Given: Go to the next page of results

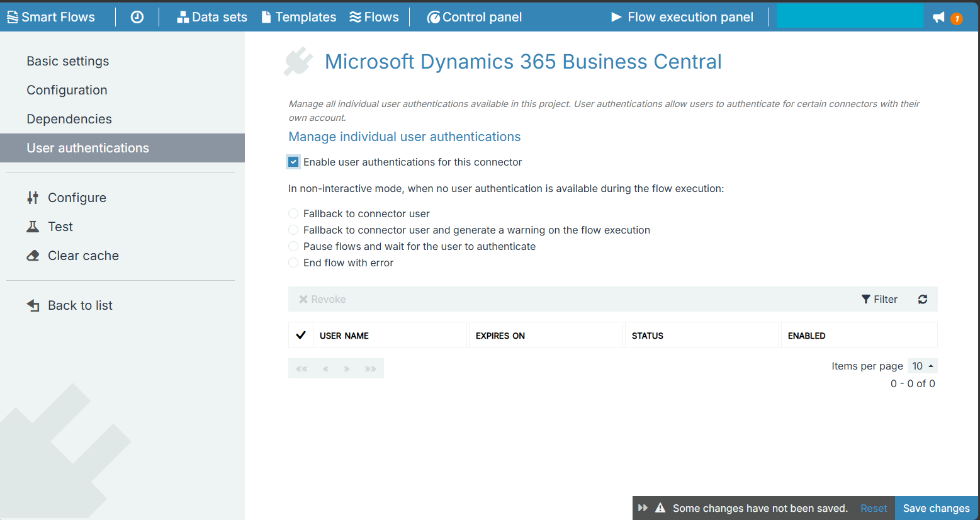Looking at the screenshot, I should [347, 368].
